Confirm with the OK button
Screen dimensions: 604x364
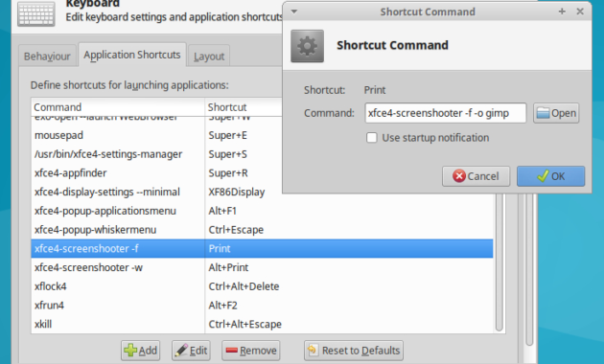[551, 176]
